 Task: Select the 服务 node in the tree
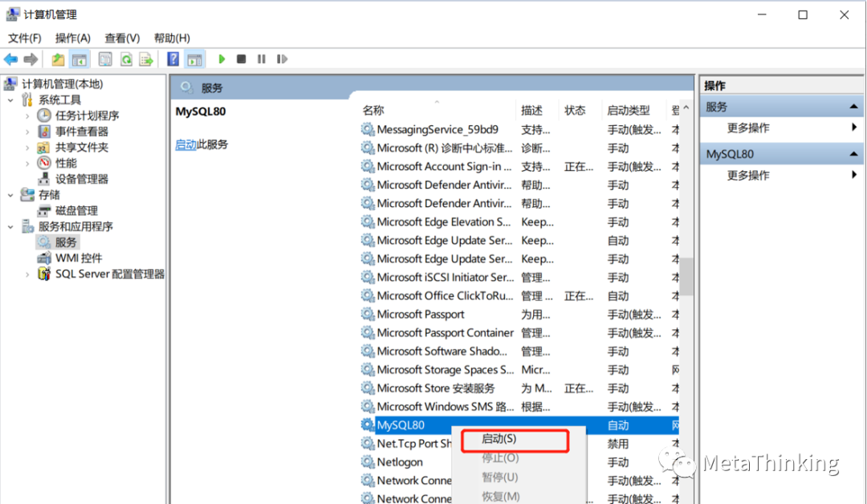pyautogui.click(x=66, y=242)
